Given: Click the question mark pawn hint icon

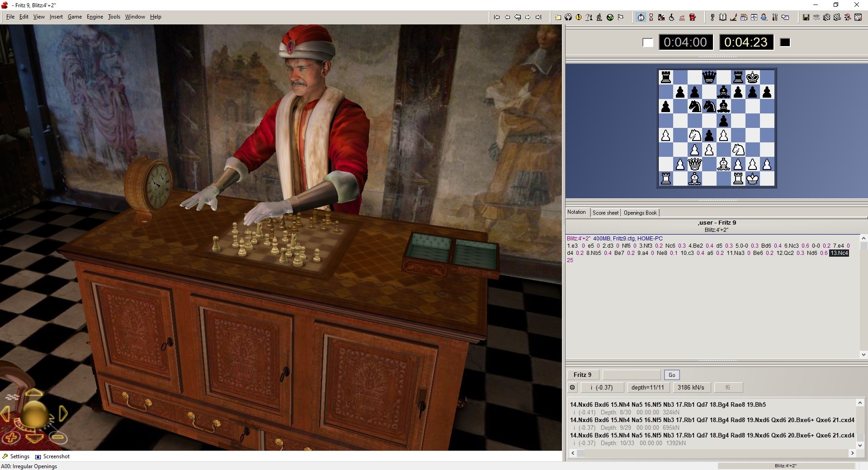Looking at the screenshot, I should (x=589, y=17).
